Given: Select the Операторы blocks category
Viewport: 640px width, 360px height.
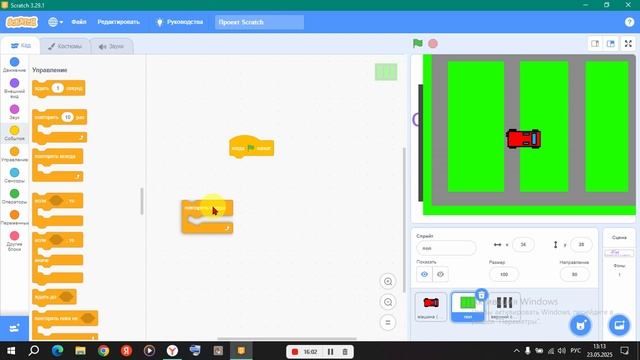Looking at the screenshot, I should click(x=14, y=196).
